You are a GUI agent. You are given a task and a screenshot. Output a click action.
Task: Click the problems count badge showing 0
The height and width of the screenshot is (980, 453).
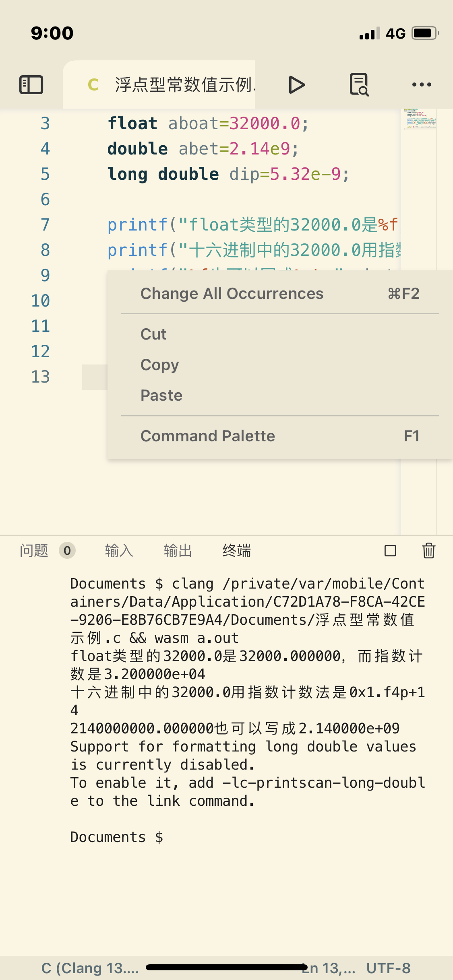tap(67, 551)
